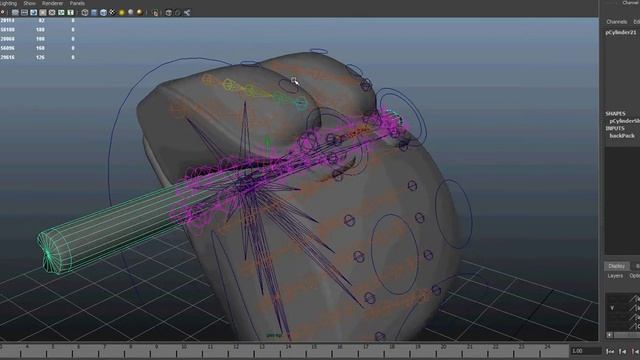Toggle textured display checker icon
Image resolution: width=640 pixels, height=360 pixels.
click(x=112, y=12)
